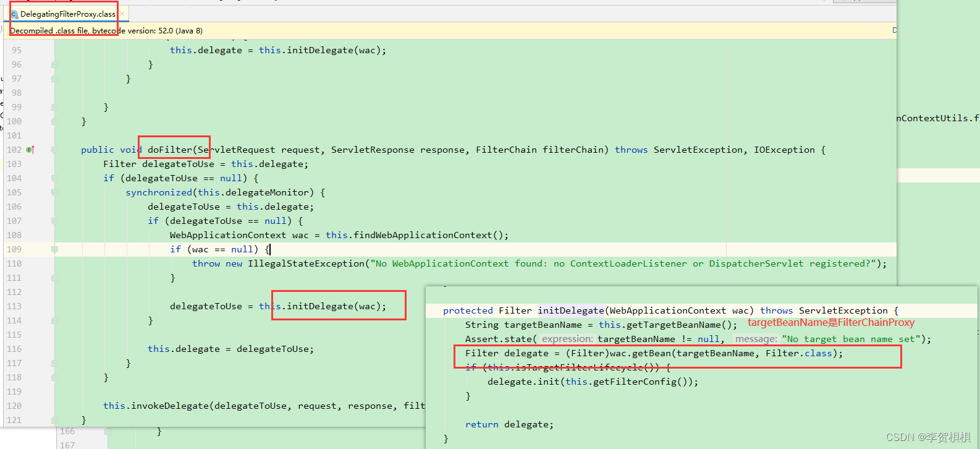
Task: Switch to the DelegatingFilterProxy.class editor tab
Action: (67, 14)
